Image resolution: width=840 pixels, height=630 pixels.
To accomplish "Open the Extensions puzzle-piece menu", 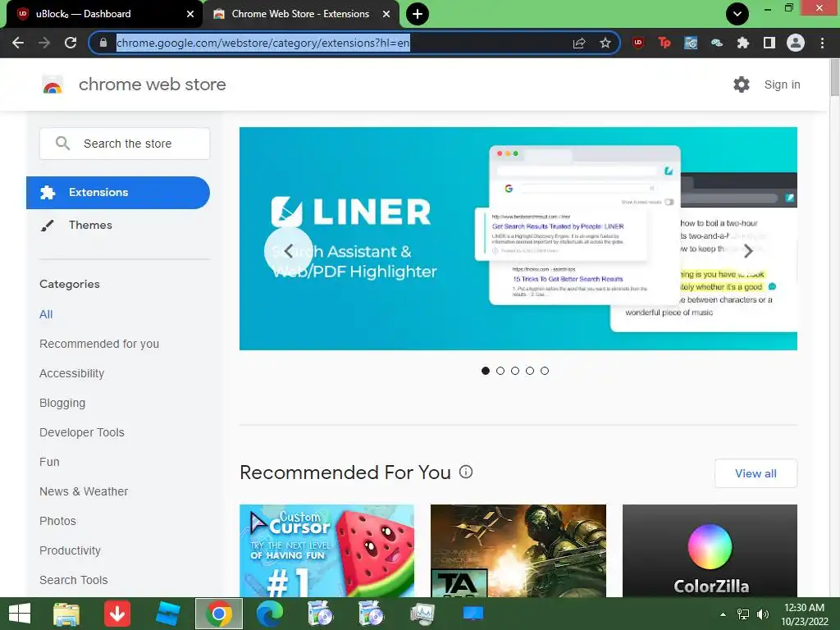I will (743, 43).
